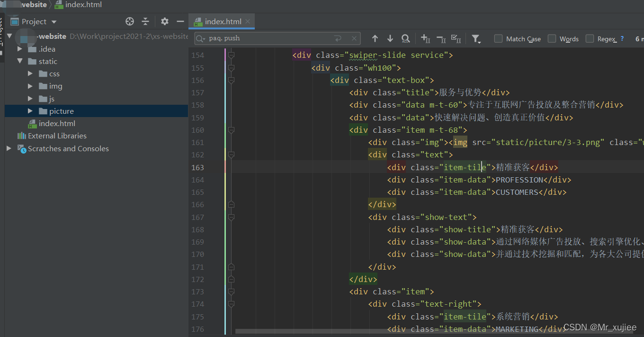Click the red change marker at line 163

(225, 167)
